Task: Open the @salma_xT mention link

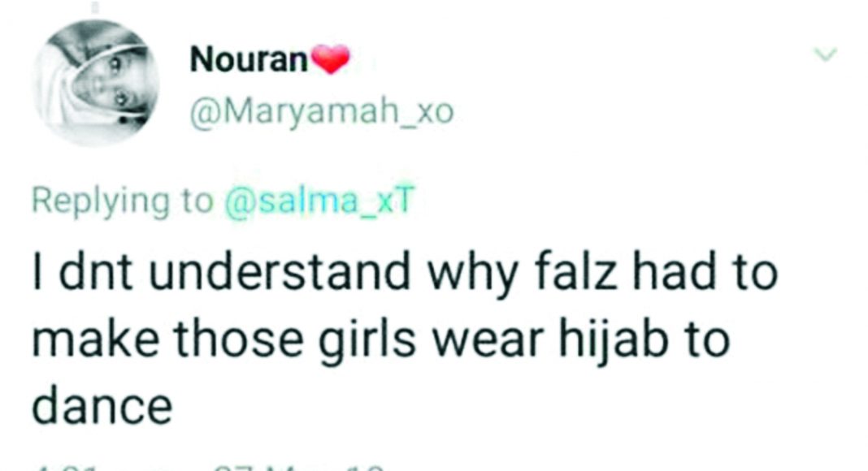Action: coord(319,201)
